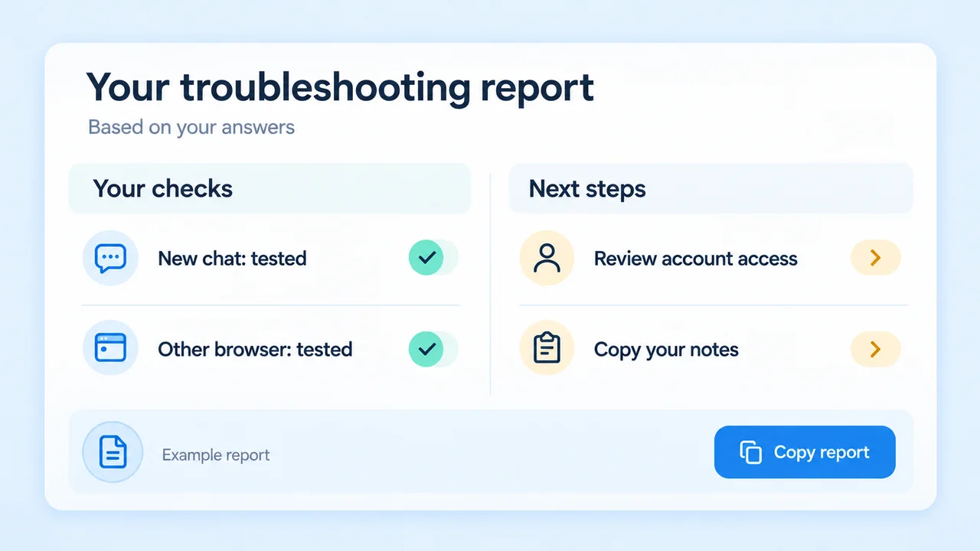Click the Your troubleshooting report heading
The image size is (980, 551).
coord(340,87)
